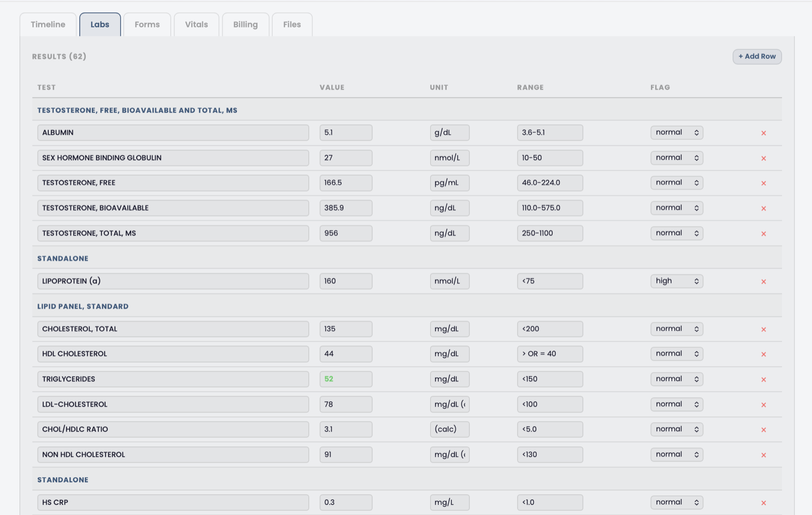Edit TESTOSTERONE, FREE value 166.5
The image size is (812, 515).
pyautogui.click(x=346, y=183)
